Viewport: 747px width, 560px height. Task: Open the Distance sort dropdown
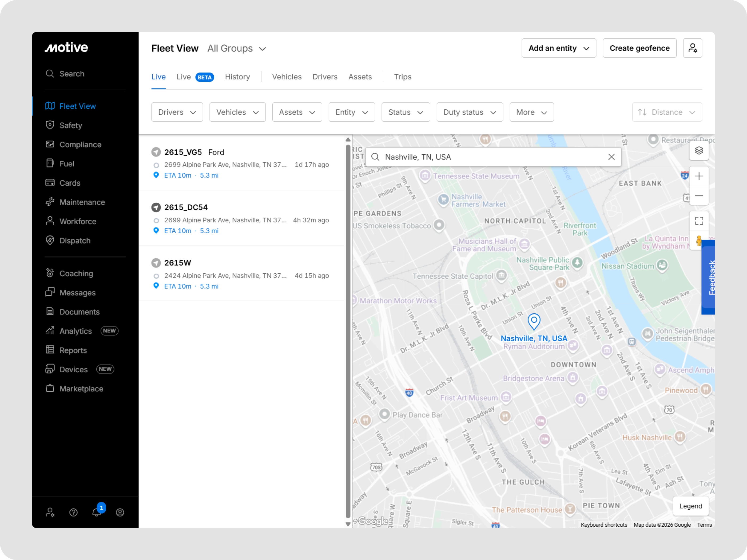(667, 112)
